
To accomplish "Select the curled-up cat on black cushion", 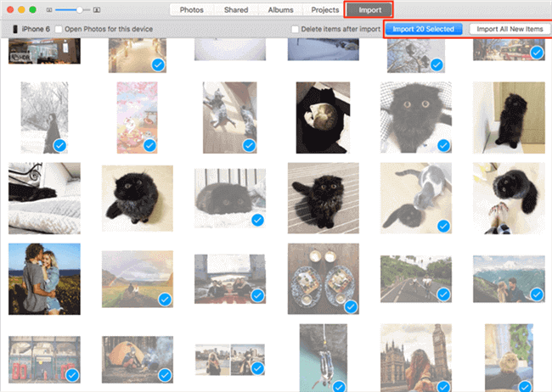I will click(x=324, y=118).
